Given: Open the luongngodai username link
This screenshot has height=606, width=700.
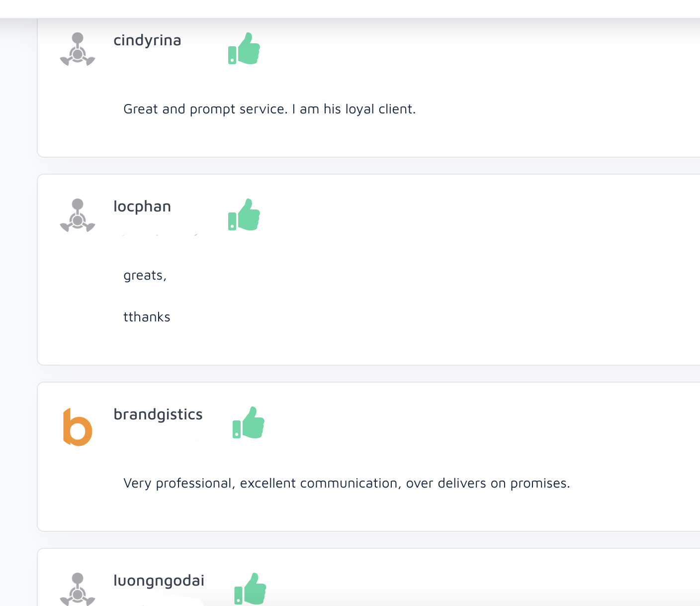Looking at the screenshot, I should tap(159, 581).
